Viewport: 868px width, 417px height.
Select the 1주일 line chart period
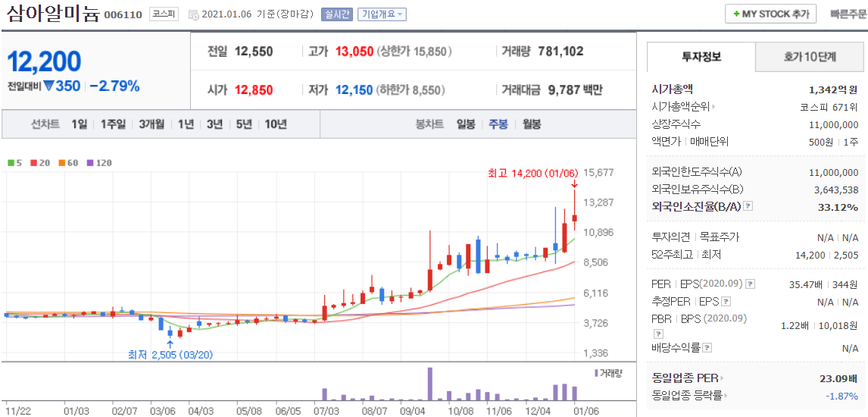(113, 124)
